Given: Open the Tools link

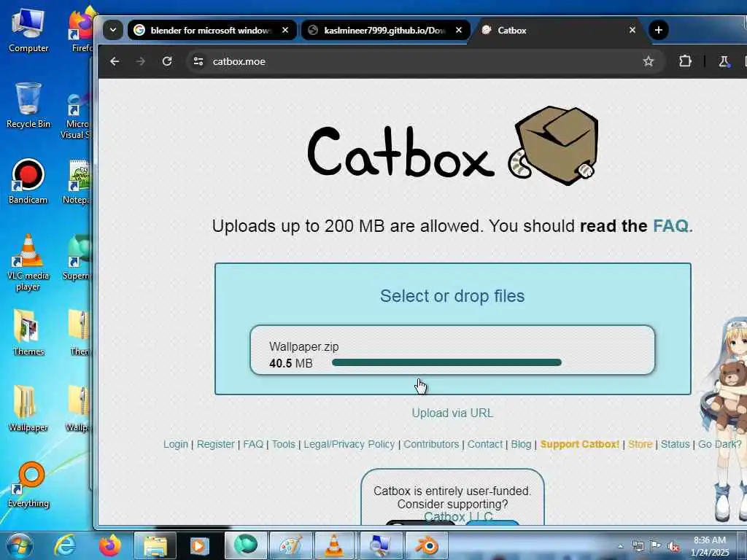Looking at the screenshot, I should click(284, 444).
